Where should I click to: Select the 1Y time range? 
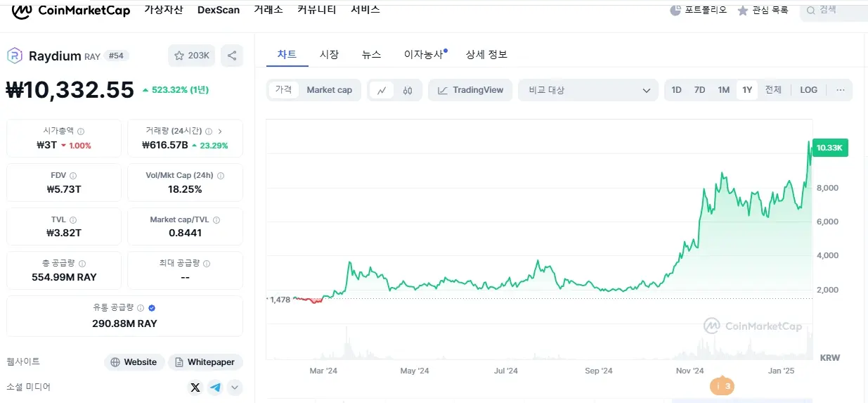747,90
